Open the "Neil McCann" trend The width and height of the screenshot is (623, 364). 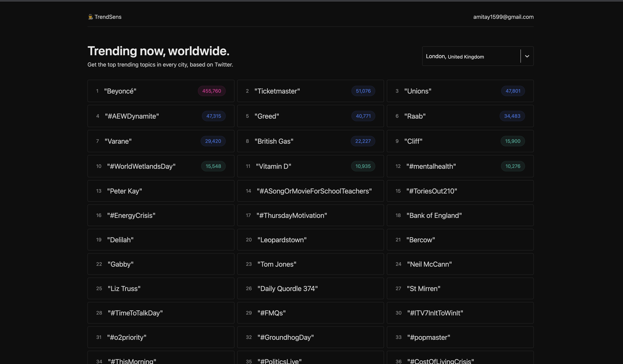[x=460, y=264]
